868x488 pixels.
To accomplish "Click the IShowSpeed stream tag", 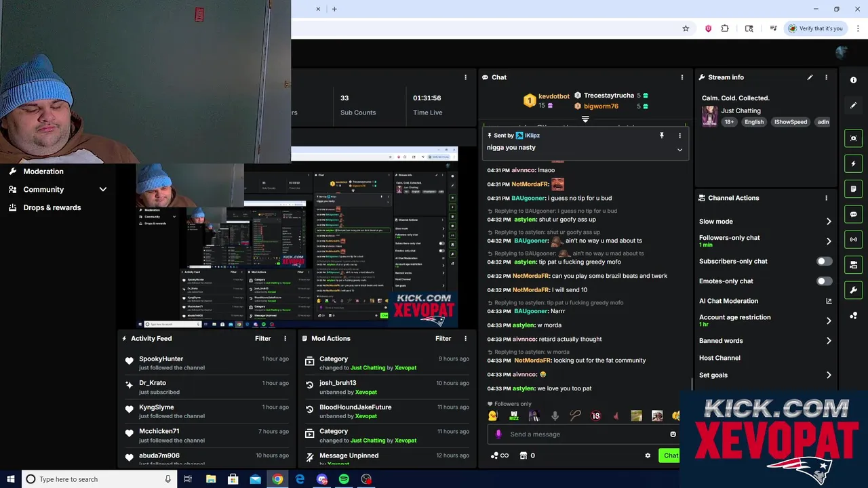I will (x=791, y=122).
